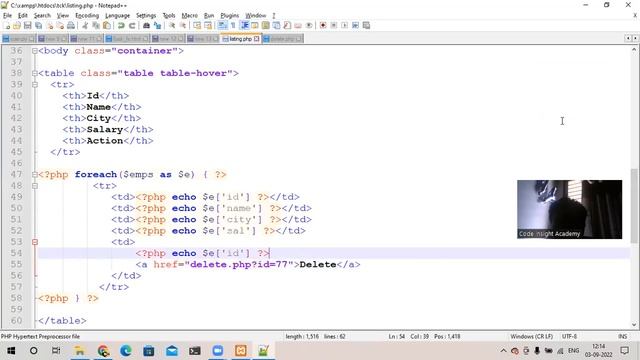This screenshot has width=640, height=360.
Task: Collapse the tr fold at line 39
Action: pyautogui.click(x=35, y=84)
